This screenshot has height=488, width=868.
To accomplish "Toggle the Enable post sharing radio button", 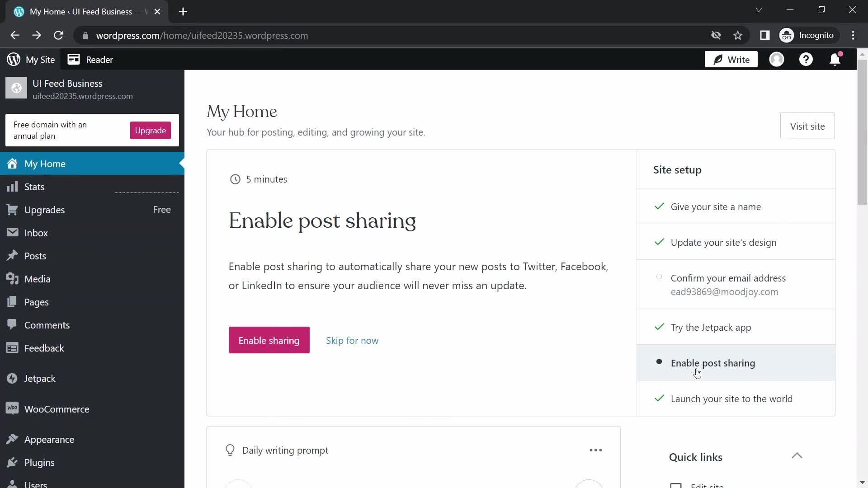I will (x=659, y=362).
